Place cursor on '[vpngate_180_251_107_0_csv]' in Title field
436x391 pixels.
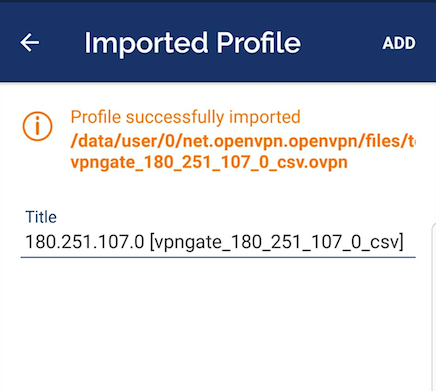click(277, 242)
